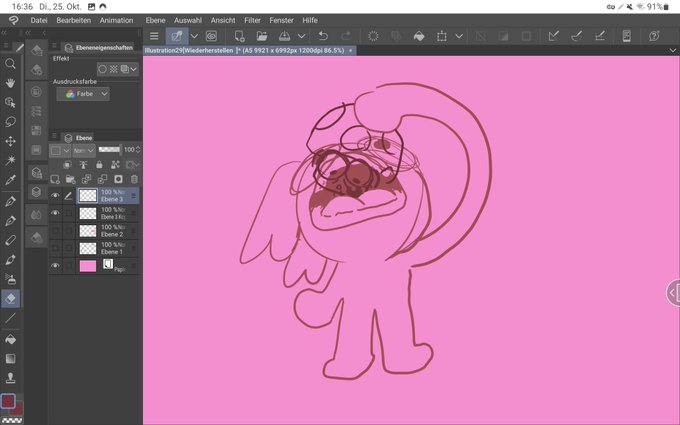This screenshot has width=680, height=425.
Task: Select the Illustration29 canvas tab
Action: 249,50
